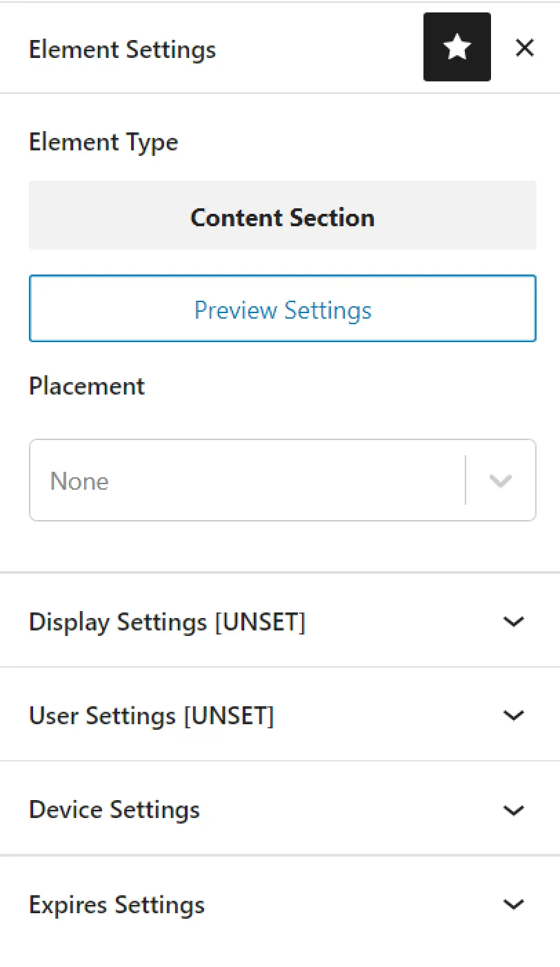Open the Placement dropdown showing None
This screenshot has width=560, height=967.
coord(283,480)
